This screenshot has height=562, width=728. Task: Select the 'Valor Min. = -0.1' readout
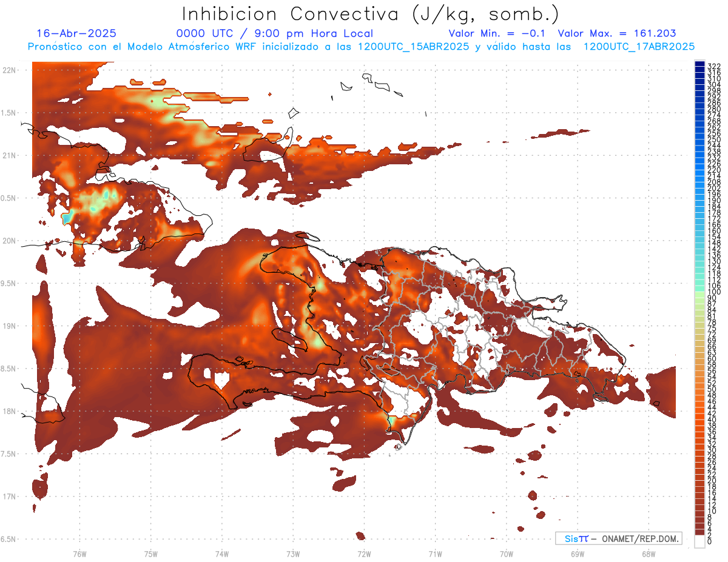[x=497, y=33]
